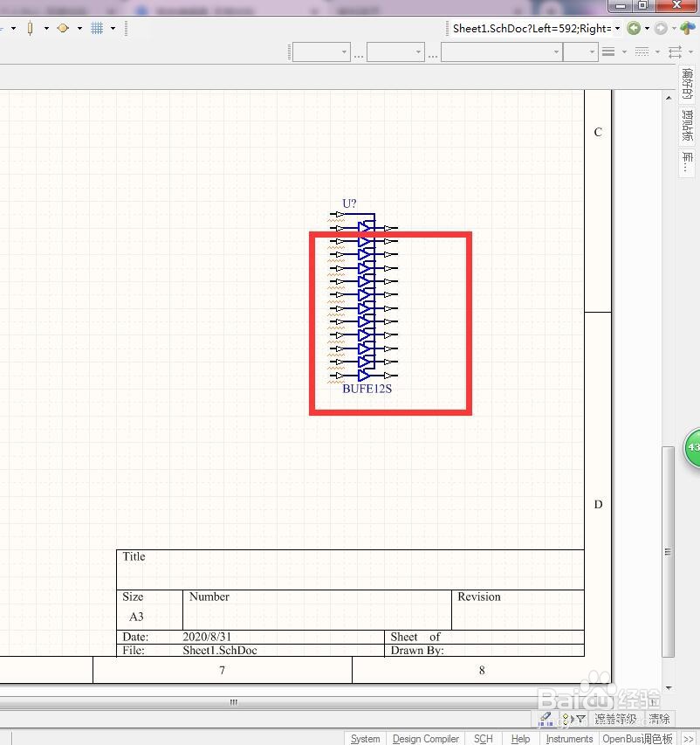Open the SCH panel button
700x745 pixels.
coord(484,738)
